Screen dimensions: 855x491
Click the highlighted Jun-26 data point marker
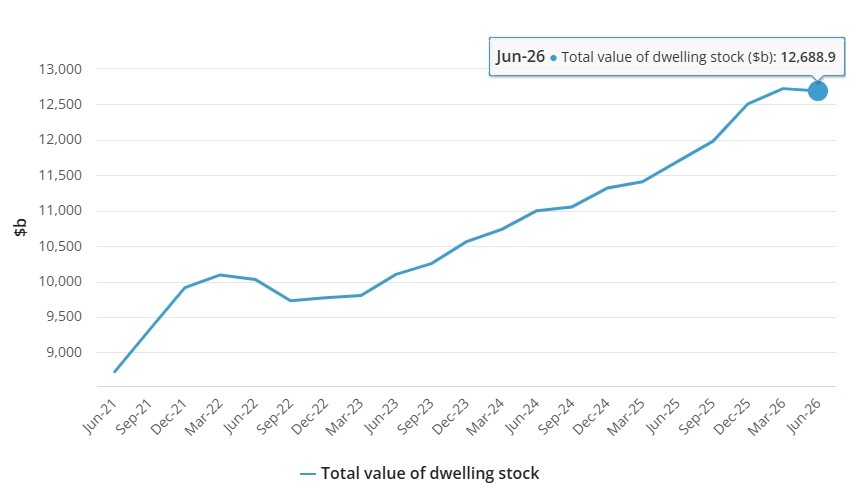[817, 91]
